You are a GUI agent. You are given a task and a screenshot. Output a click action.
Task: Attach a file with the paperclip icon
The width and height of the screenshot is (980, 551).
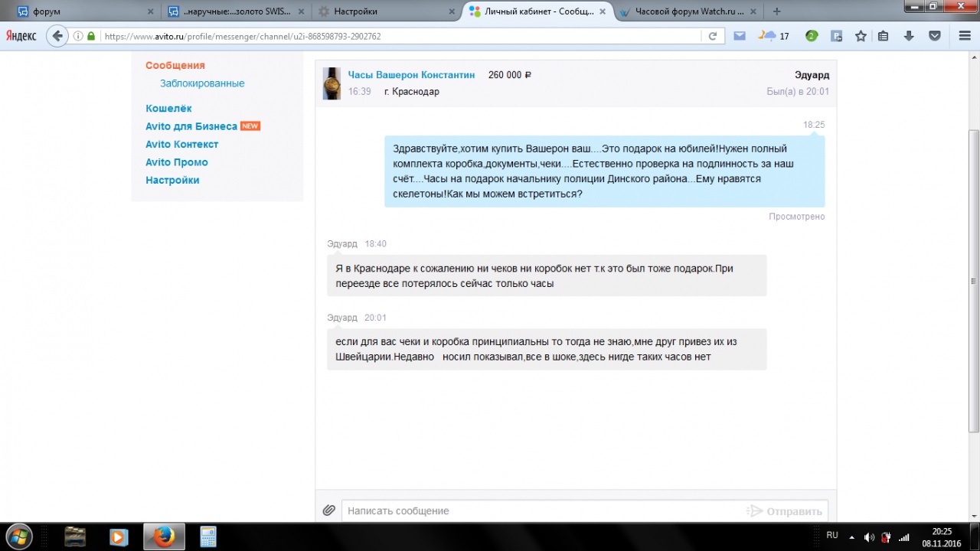coord(329,510)
